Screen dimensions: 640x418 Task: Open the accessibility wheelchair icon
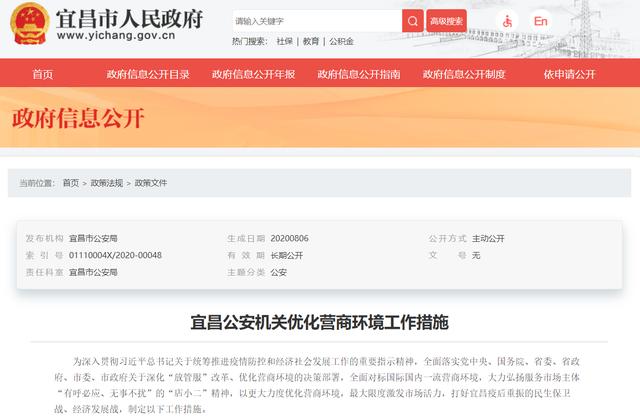click(507, 21)
